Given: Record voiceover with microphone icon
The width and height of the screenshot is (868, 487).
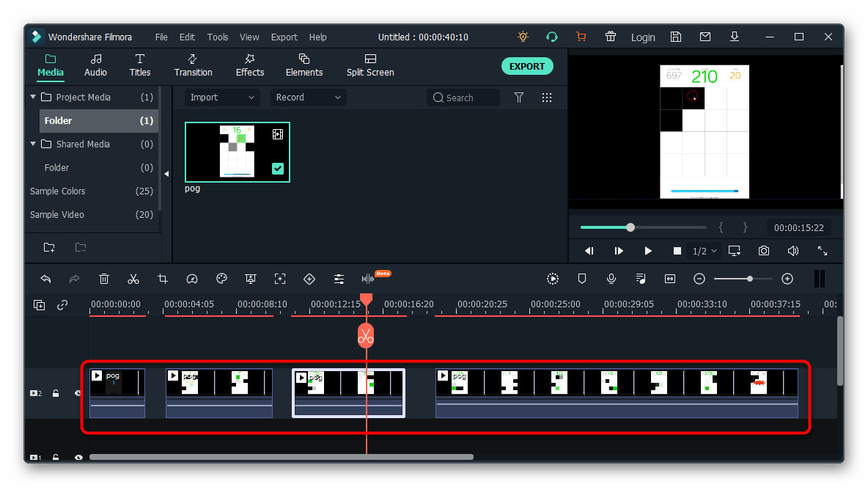Looking at the screenshot, I should point(611,279).
